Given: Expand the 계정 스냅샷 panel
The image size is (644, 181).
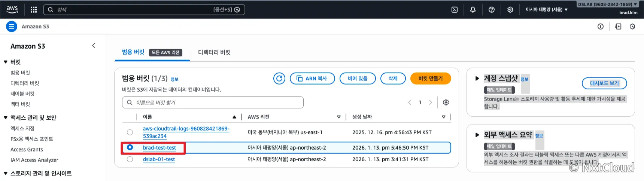Looking at the screenshot, I should [x=477, y=79].
